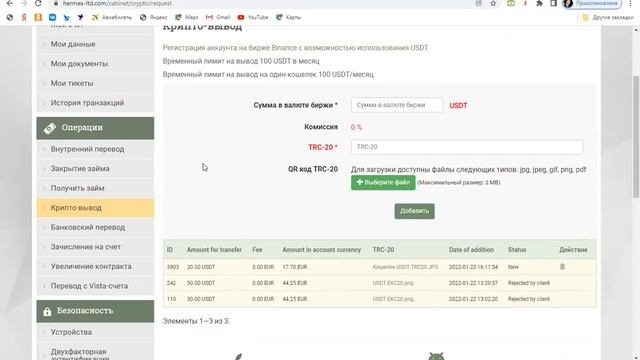Open the Авиабилеты bookmark
This screenshot has height=360, width=640.
tap(112, 18)
